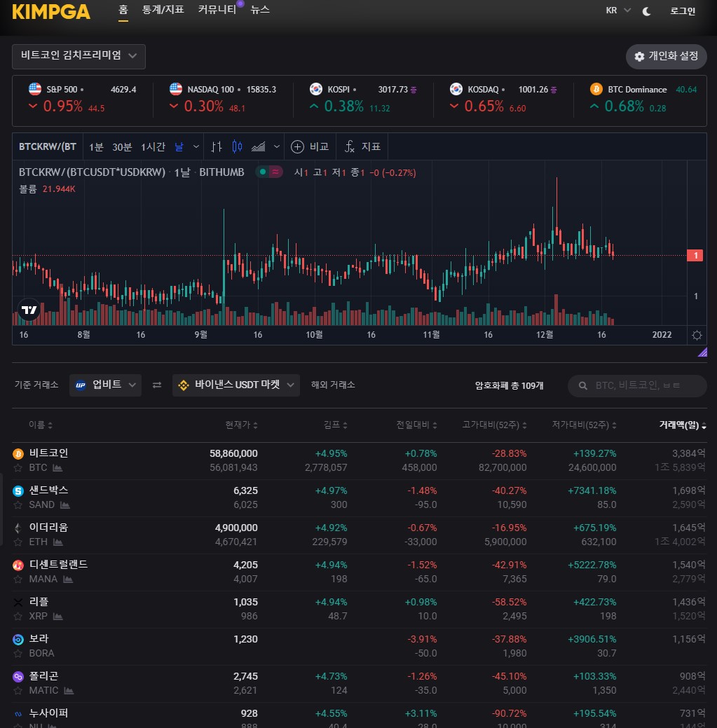Open ETH mini chart icon
The image size is (717, 728).
(58, 542)
